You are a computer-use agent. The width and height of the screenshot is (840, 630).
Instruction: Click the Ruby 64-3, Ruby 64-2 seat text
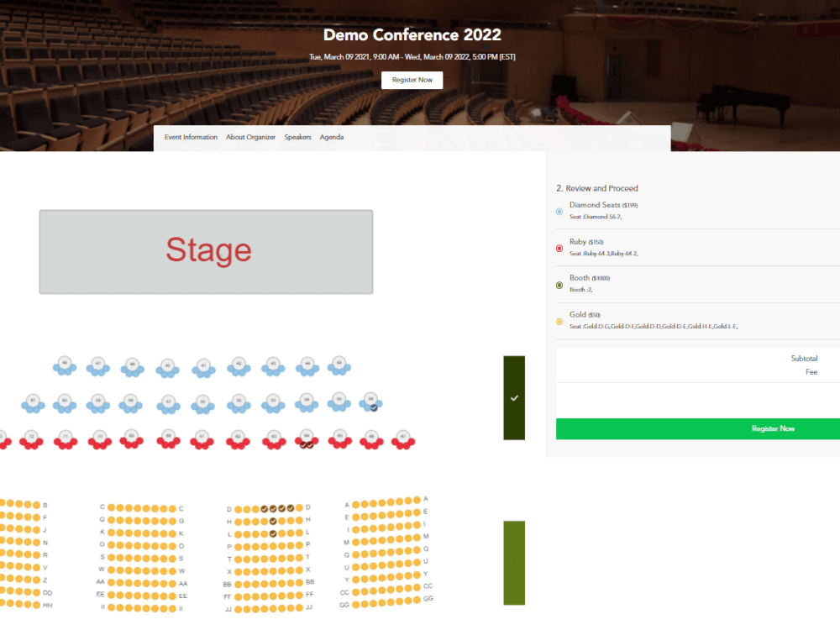point(604,254)
